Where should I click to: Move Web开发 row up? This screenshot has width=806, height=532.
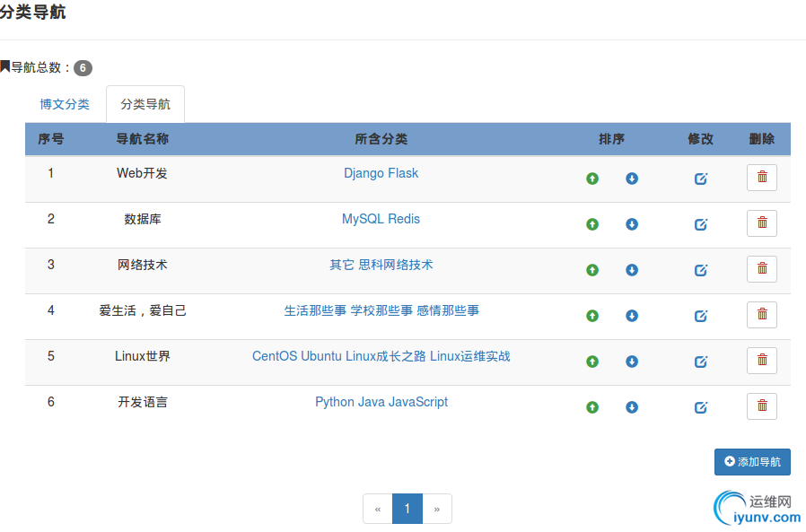(x=591, y=179)
